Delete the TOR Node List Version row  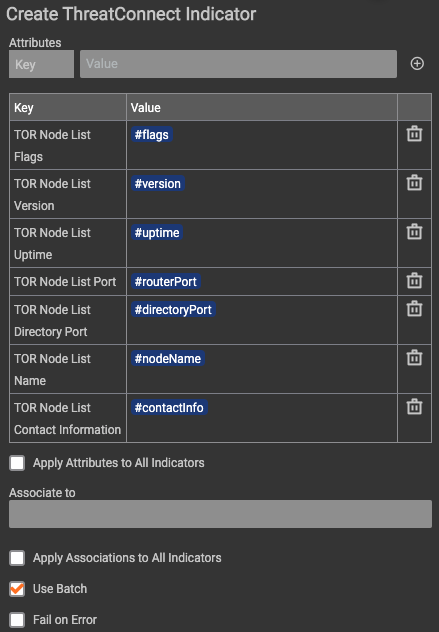[x=414, y=183]
